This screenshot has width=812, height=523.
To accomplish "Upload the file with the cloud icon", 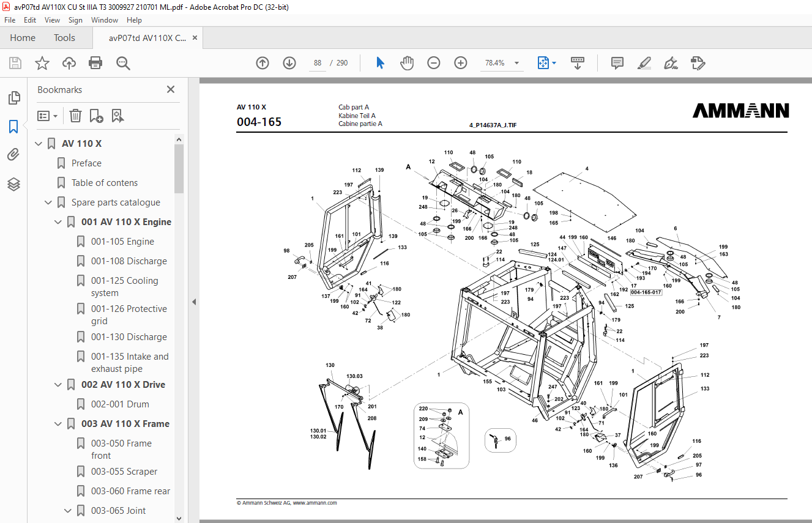I will (x=69, y=63).
